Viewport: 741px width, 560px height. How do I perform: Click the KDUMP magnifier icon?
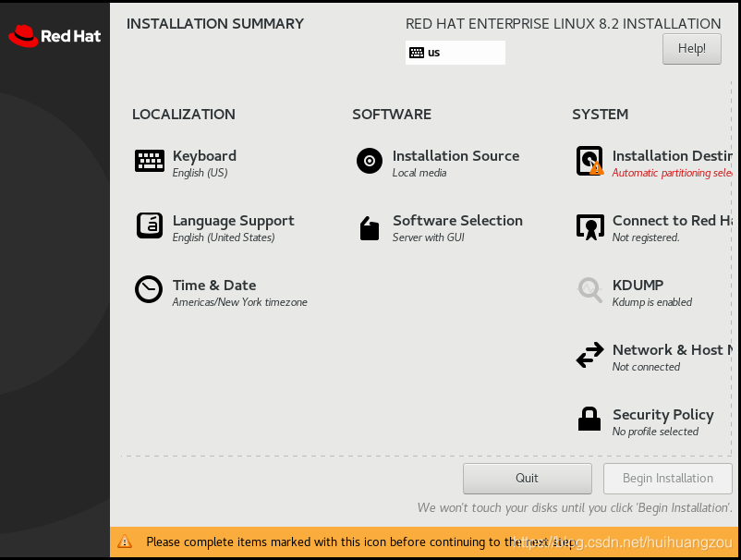(x=589, y=289)
